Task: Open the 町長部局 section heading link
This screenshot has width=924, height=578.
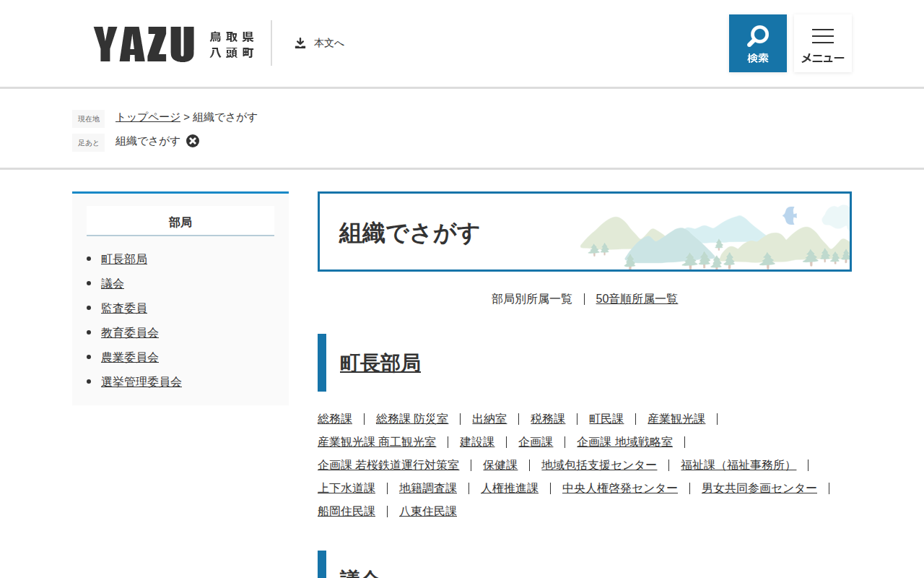Action: (x=380, y=363)
